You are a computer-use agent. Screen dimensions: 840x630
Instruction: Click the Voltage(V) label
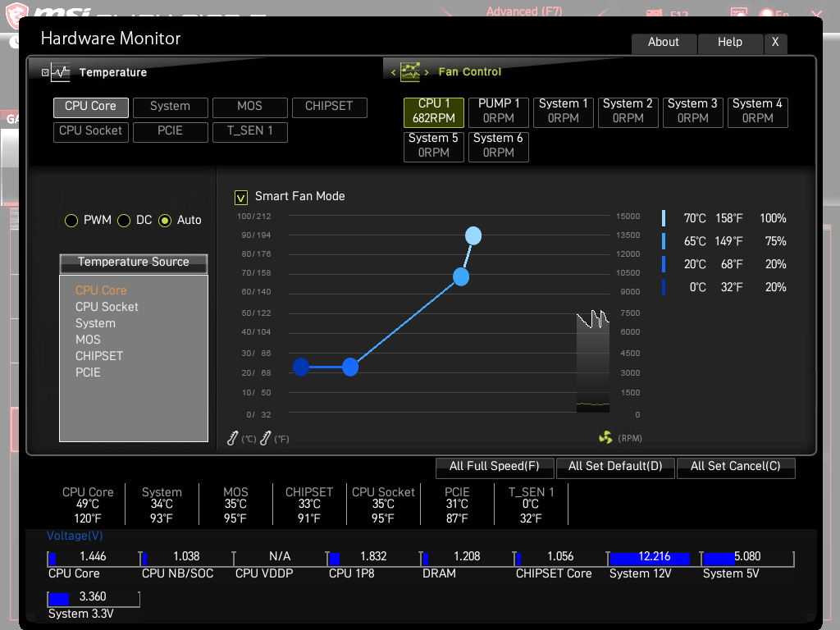(75, 536)
